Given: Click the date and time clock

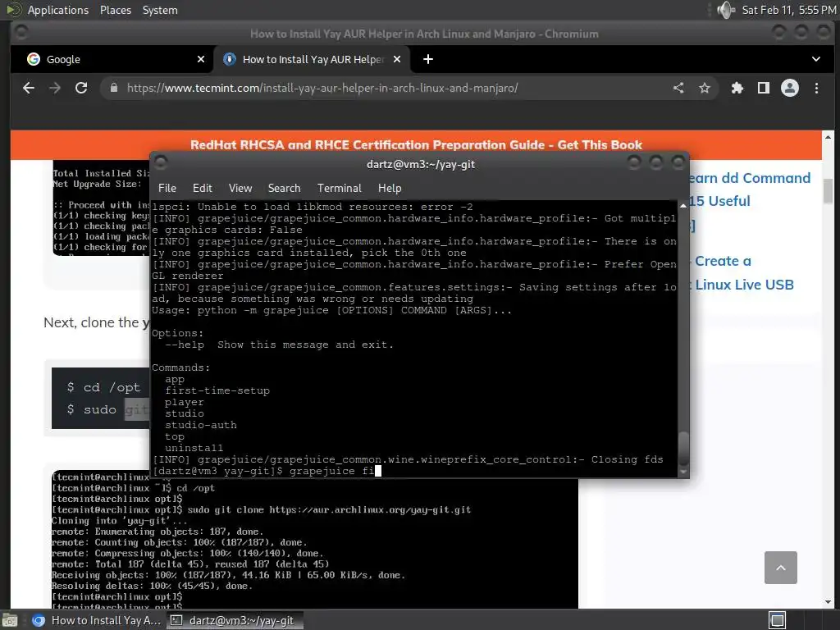Looking at the screenshot, I should [788, 10].
